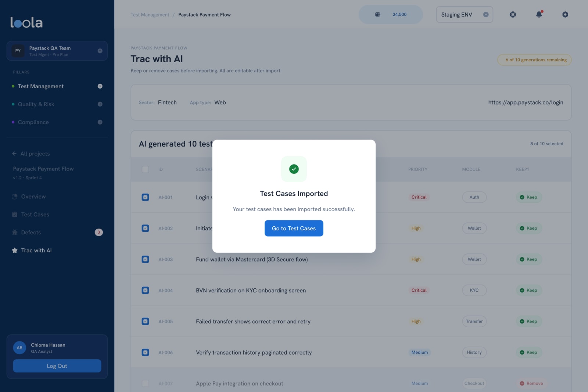
Task: Click the Defects bug icon
Action: click(x=15, y=233)
